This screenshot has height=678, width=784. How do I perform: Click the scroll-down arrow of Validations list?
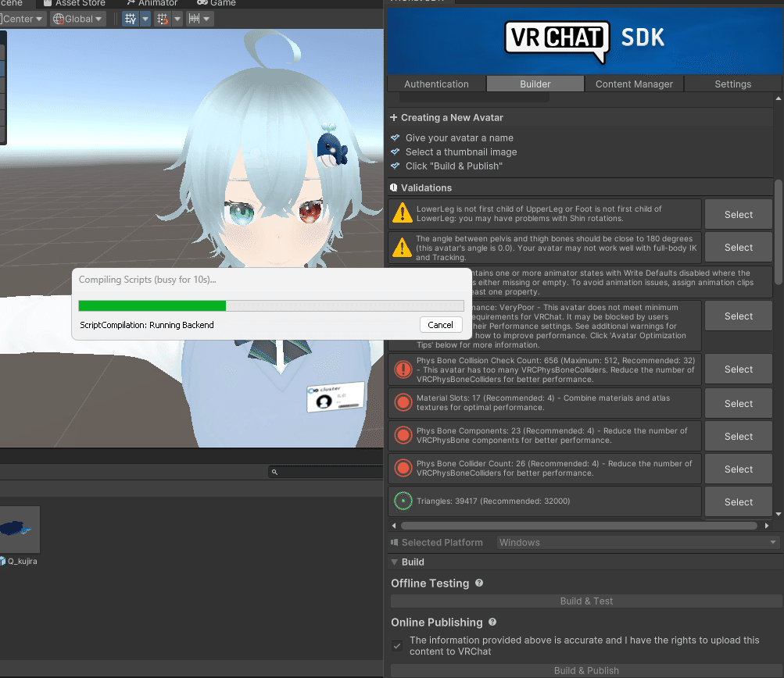pos(779,514)
